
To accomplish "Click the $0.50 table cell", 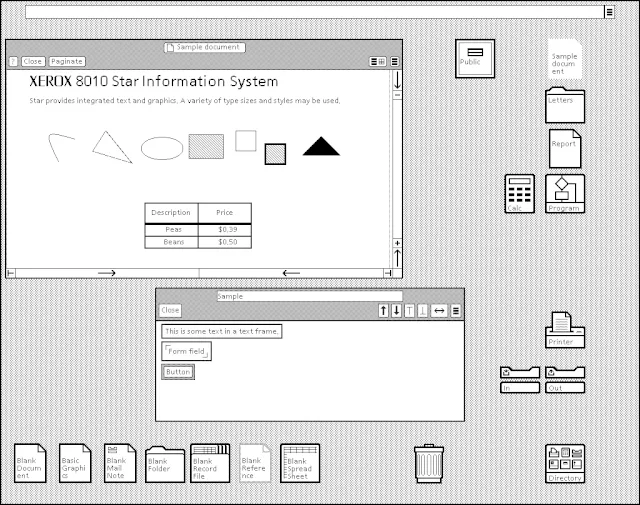I will pos(225,242).
